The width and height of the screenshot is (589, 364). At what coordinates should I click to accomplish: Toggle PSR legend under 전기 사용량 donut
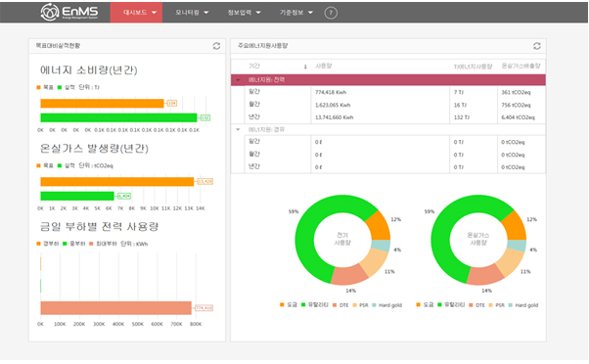pos(361,305)
